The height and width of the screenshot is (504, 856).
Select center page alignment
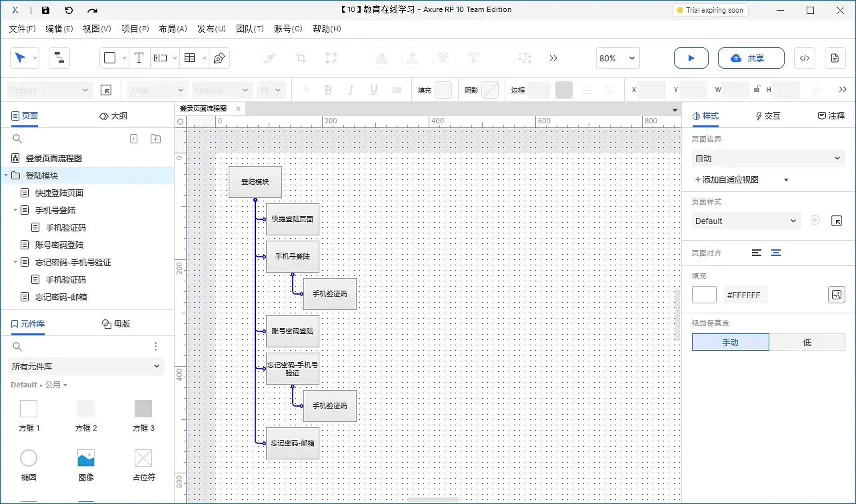(x=776, y=253)
